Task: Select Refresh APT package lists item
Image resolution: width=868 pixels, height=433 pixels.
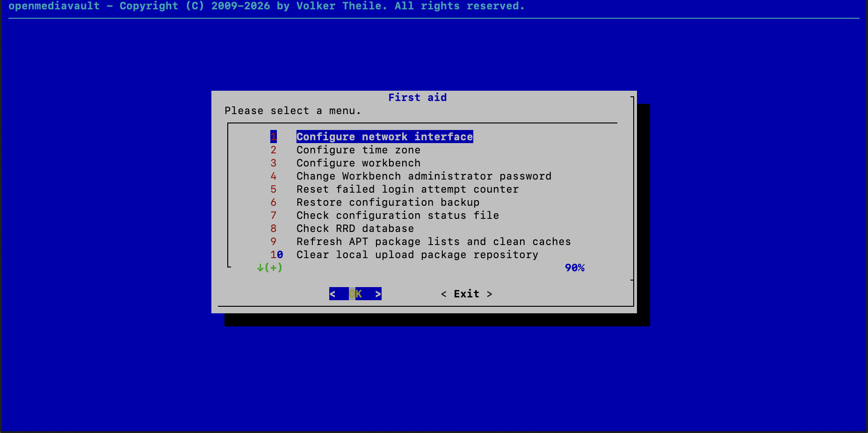Action: pos(434,241)
